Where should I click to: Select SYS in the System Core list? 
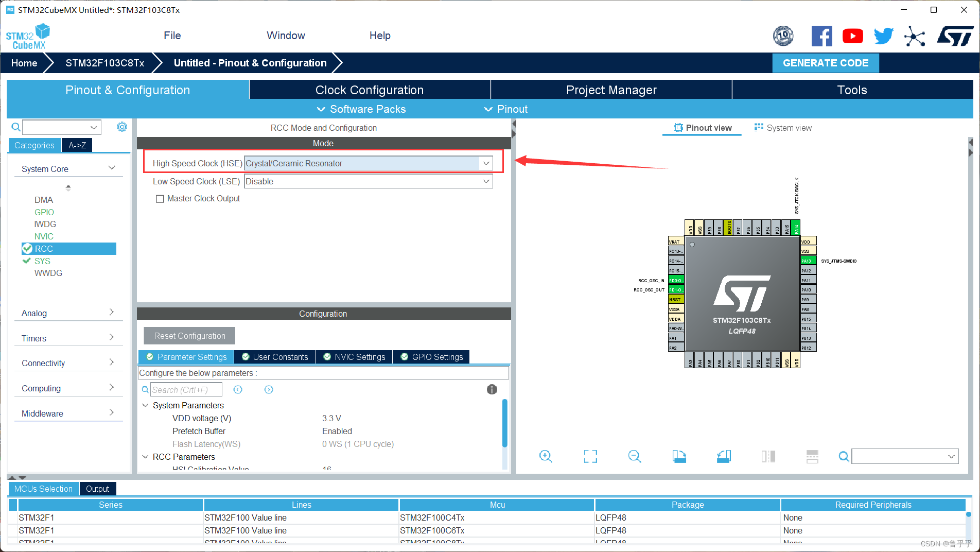(x=42, y=261)
